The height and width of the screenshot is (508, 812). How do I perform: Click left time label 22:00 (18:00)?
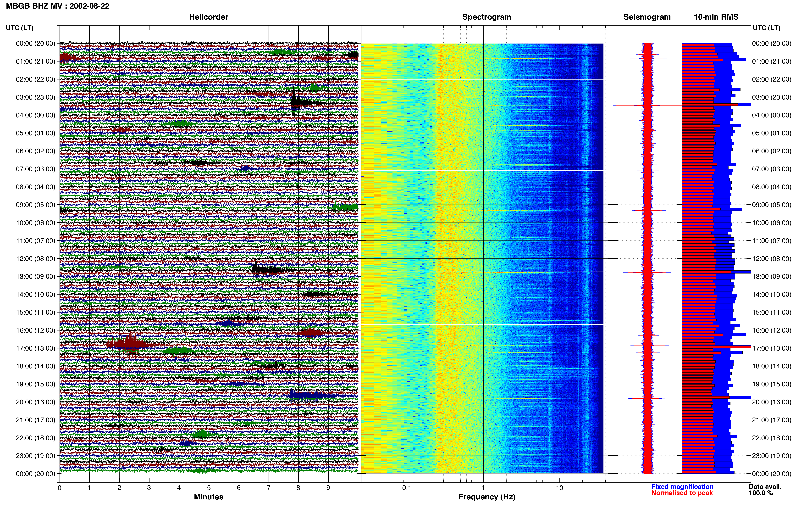36,438
